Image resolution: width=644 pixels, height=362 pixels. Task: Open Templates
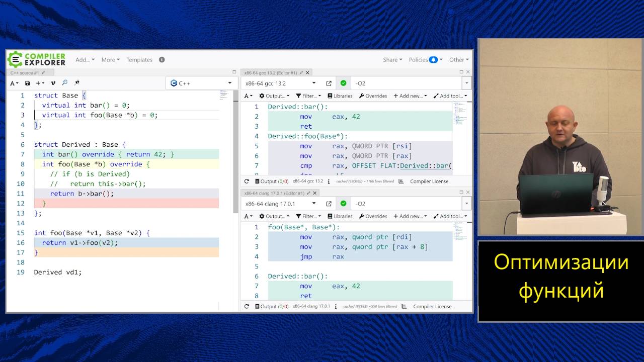point(139,60)
